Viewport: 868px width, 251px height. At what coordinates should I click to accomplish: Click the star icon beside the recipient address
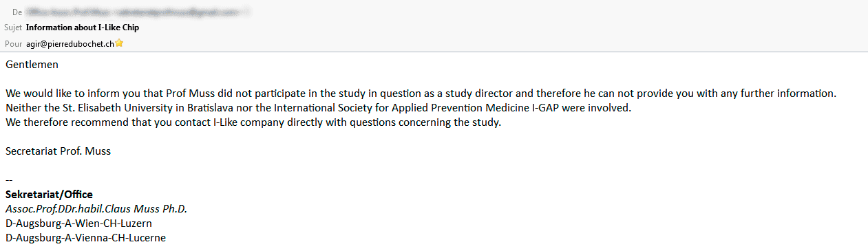[x=119, y=43]
